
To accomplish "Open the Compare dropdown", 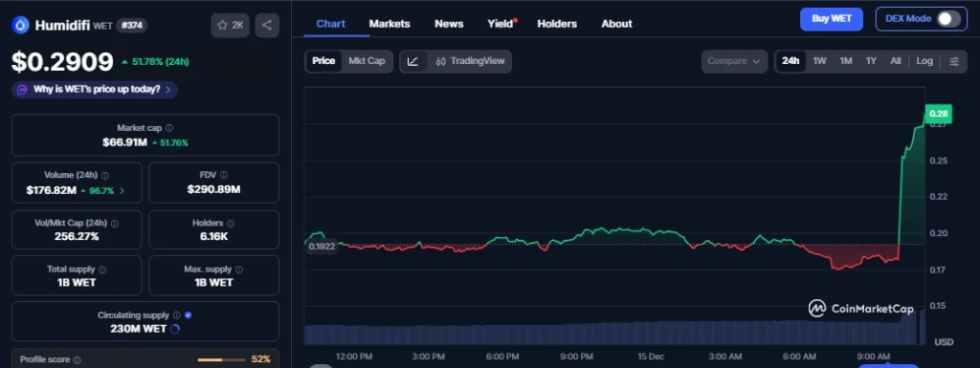I will coord(734,61).
